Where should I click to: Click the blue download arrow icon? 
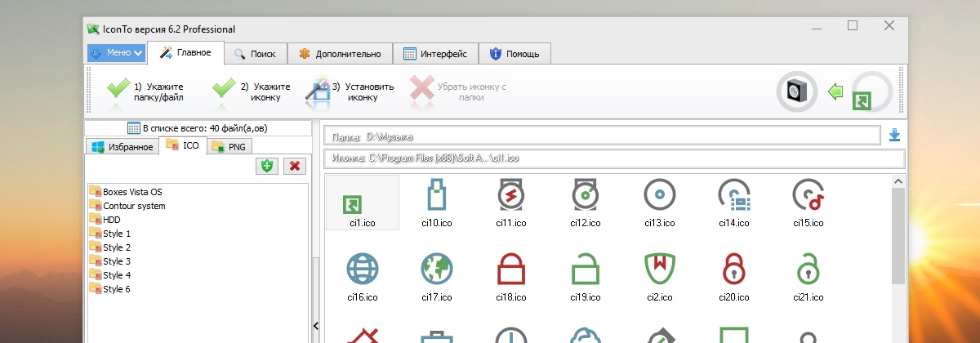[895, 136]
